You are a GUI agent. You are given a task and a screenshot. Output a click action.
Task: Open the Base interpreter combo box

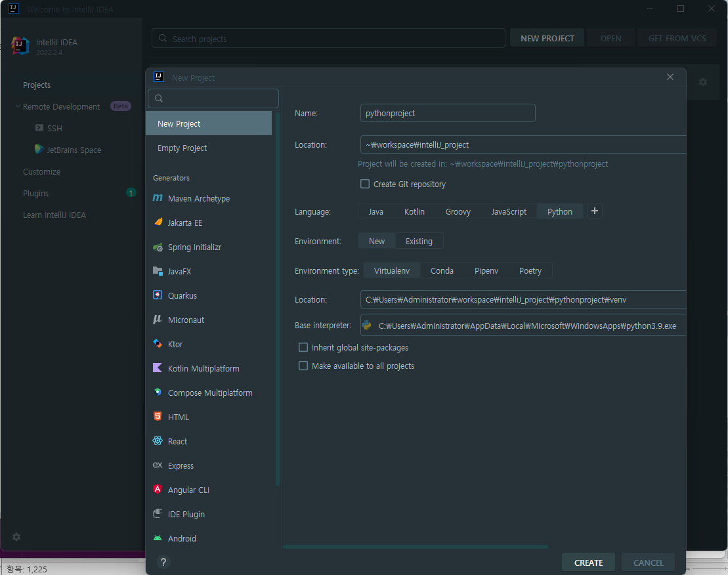[x=523, y=326]
